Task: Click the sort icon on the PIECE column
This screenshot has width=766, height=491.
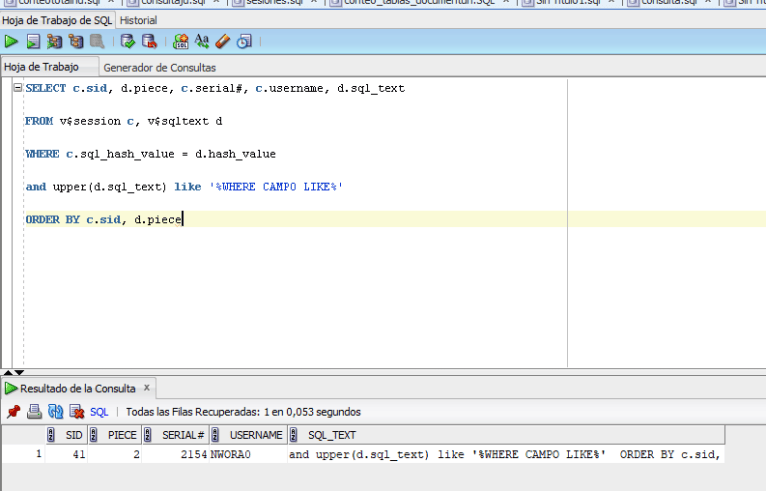Action: click(93, 435)
